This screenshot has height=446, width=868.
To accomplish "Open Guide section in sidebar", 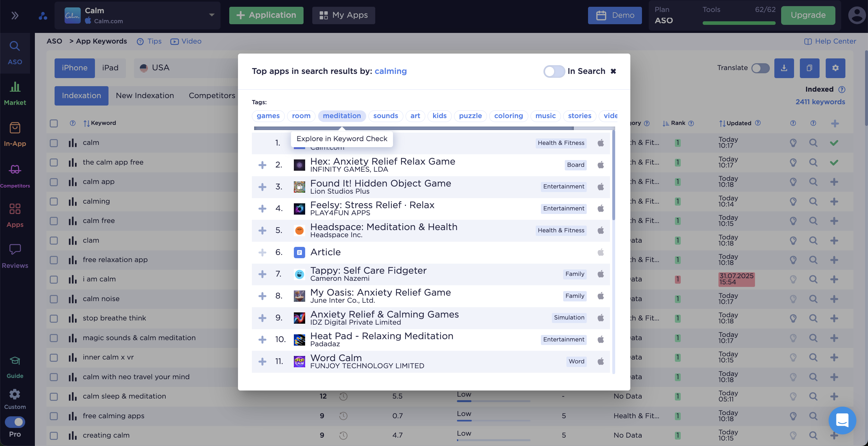I will tap(15, 367).
